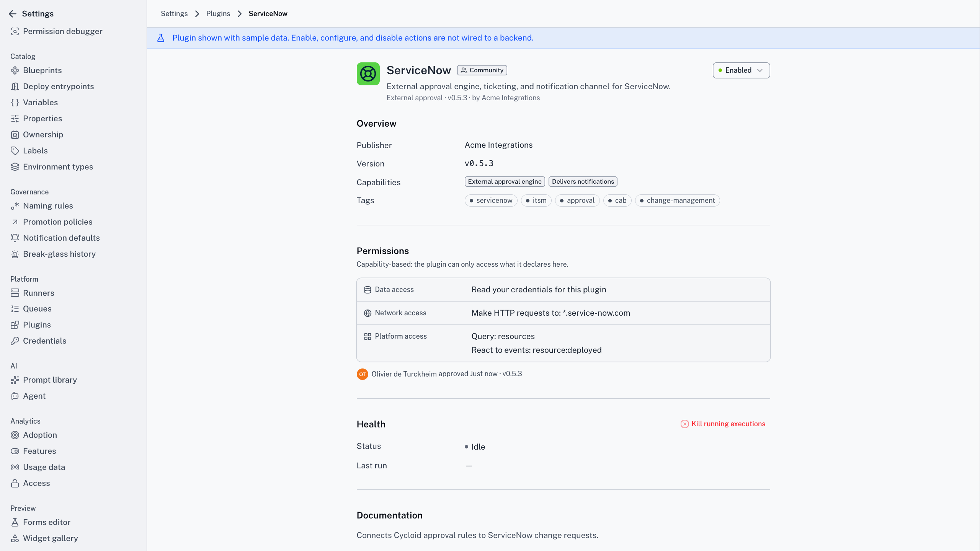The image size is (980, 551).
Task: Click the External approval engine capability chip
Action: pyautogui.click(x=505, y=182)
